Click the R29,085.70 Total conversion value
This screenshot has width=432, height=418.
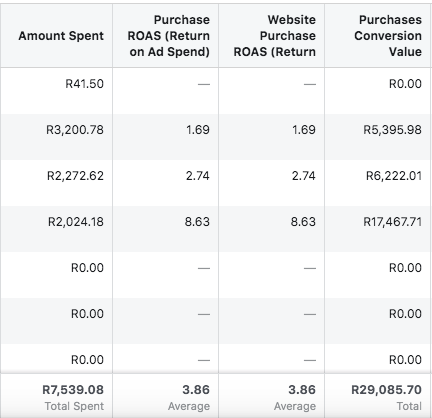[x=387, y=390]
